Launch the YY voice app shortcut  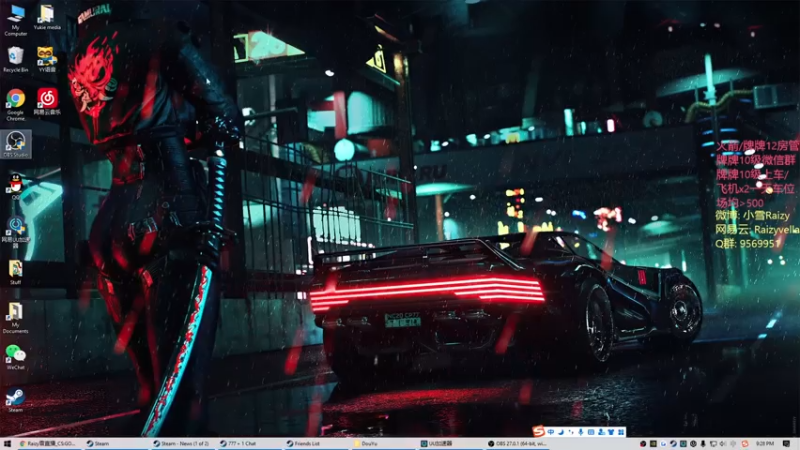tap(46, 59)
